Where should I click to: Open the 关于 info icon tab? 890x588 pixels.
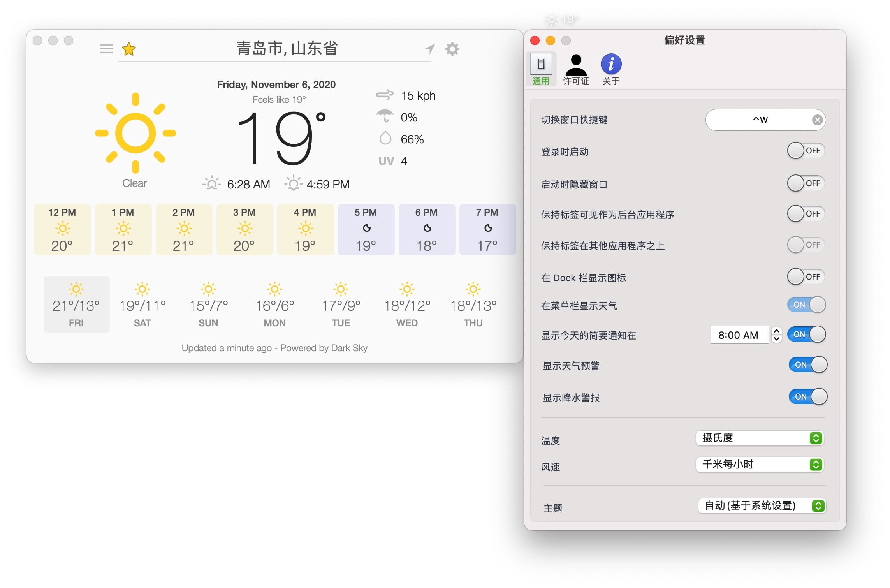click(x=611, y=69)
